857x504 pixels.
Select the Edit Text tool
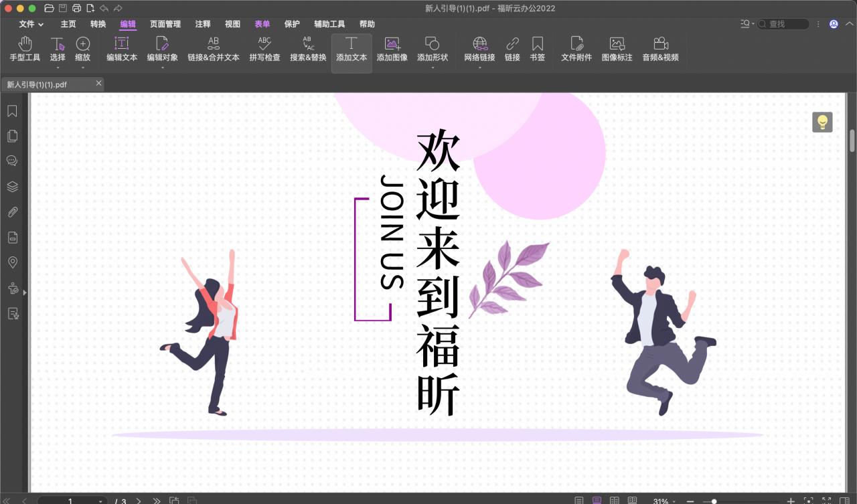(121, 50)
